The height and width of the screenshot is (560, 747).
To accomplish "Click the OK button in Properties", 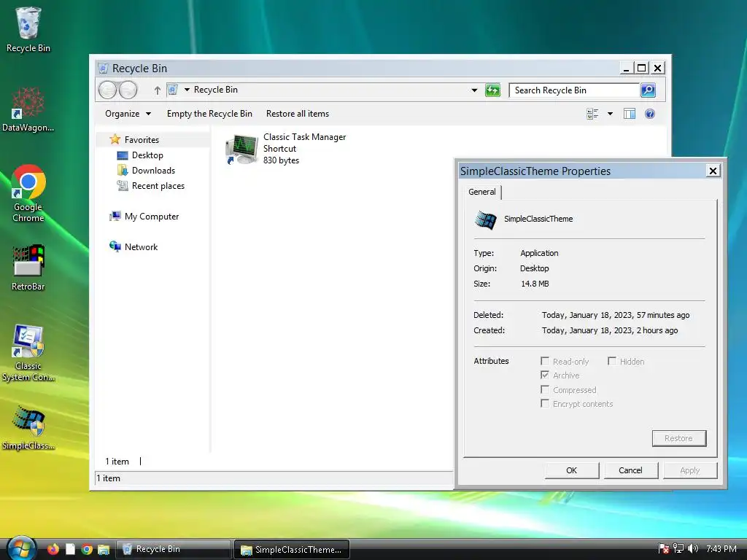I will tap(572, 470).
